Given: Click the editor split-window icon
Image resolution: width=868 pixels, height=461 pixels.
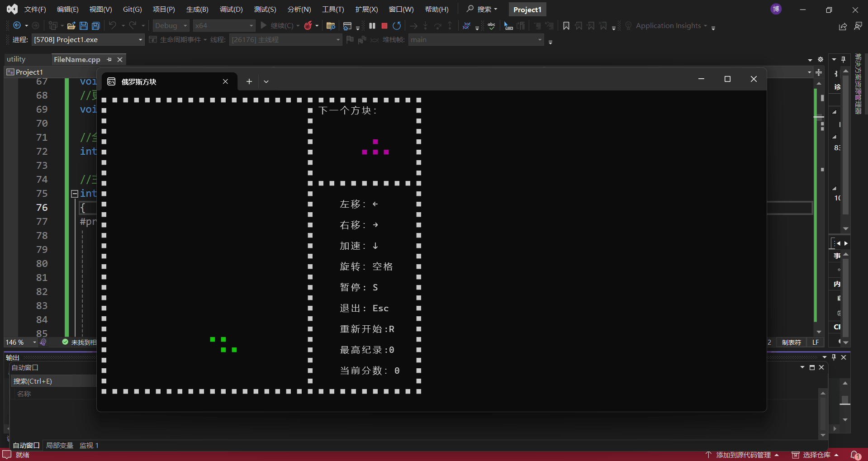Looking at the screenshot, I should click(x=819, y=72).
